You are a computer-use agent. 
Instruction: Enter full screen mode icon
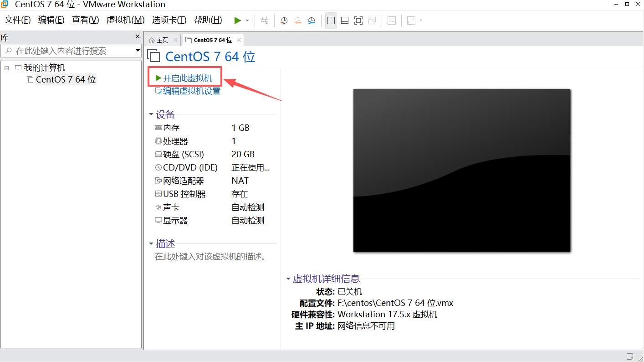pyautogui.click(x=358, y=21)
